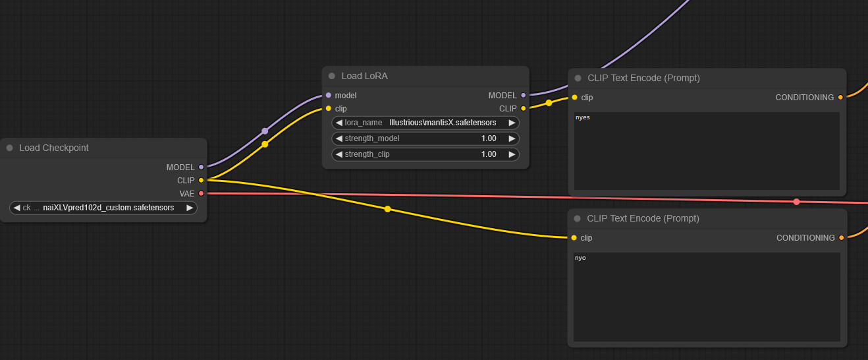
Task: Click the model input socket on Load LoRA
Action: 329,95
